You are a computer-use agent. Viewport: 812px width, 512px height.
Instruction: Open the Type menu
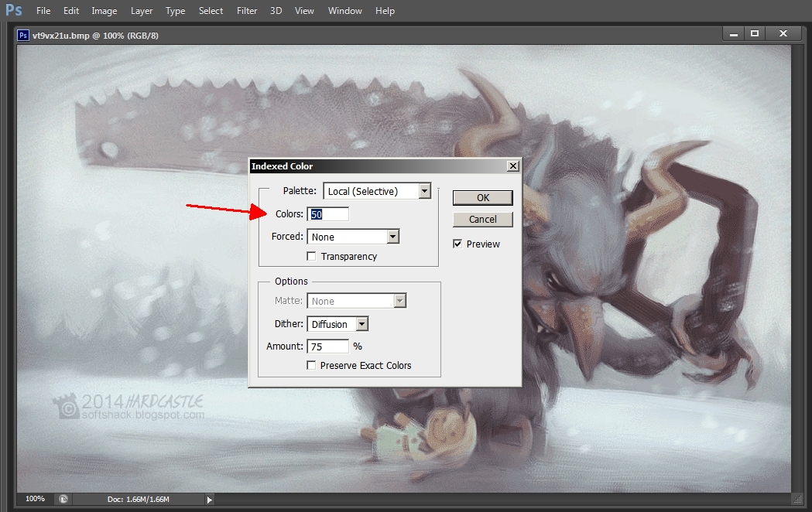[x=175, y=10]
